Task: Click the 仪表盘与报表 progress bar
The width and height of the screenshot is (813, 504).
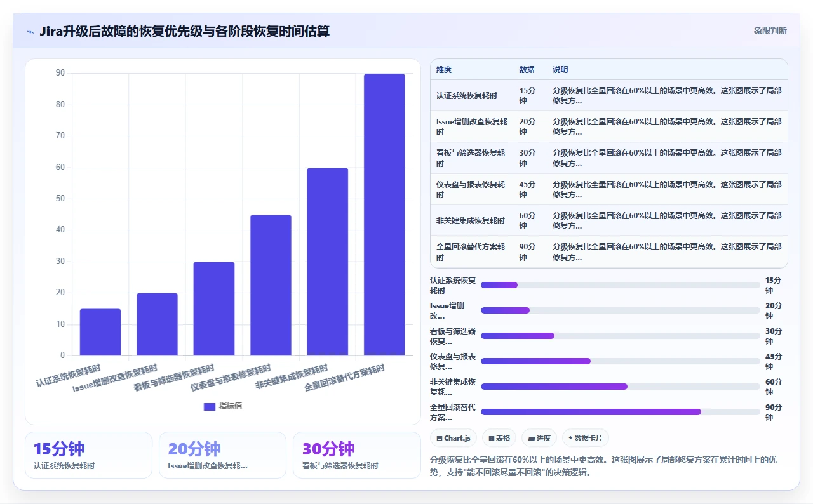Action: coord(620,361)
